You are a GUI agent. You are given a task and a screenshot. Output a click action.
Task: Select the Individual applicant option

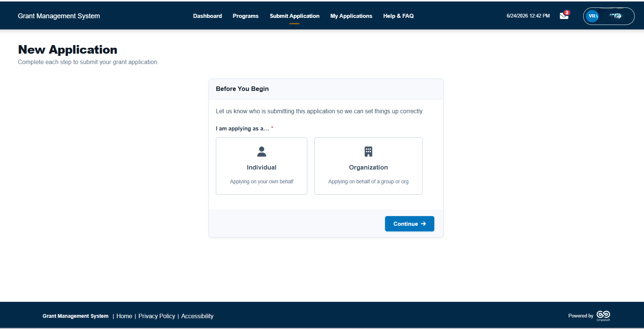262,166
